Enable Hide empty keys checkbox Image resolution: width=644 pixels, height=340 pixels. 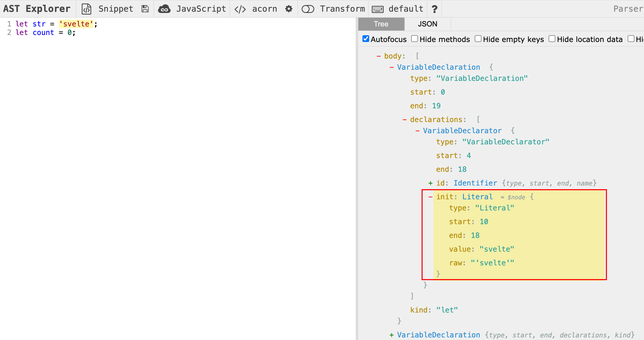[478, 39]
